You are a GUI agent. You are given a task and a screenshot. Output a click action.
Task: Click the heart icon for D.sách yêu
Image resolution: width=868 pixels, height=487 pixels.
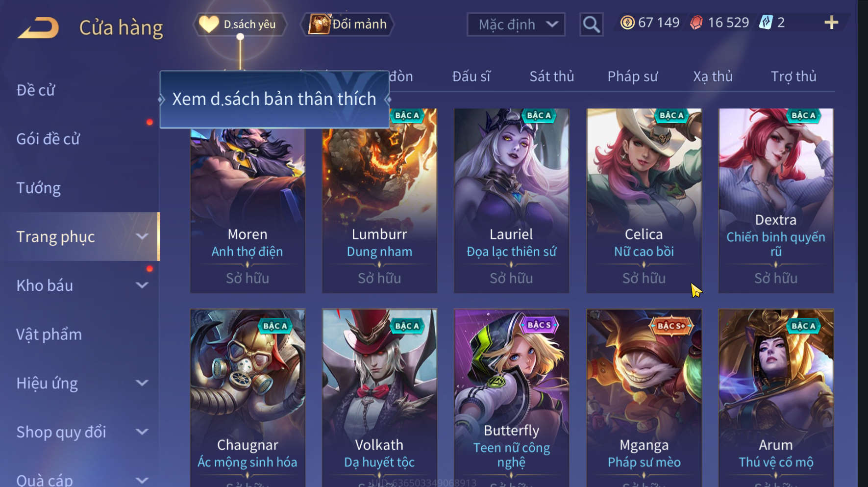(209, 24)
